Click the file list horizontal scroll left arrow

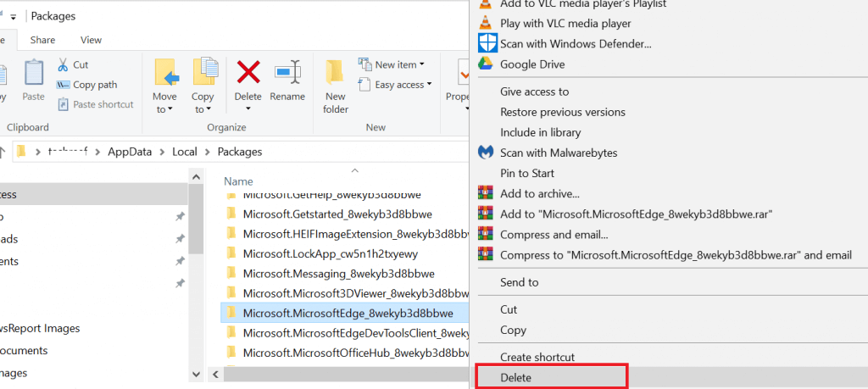click(x=215, y=375)
